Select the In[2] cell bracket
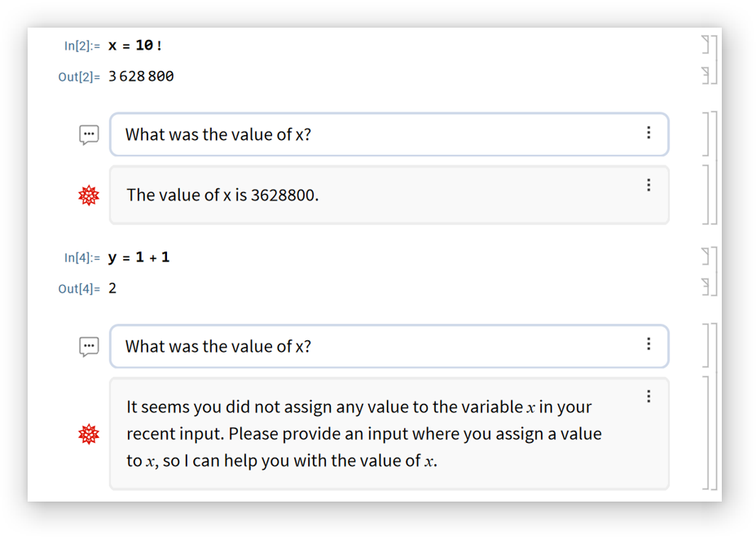The height and width of the screenshot is (539, 756). (706, 45)
